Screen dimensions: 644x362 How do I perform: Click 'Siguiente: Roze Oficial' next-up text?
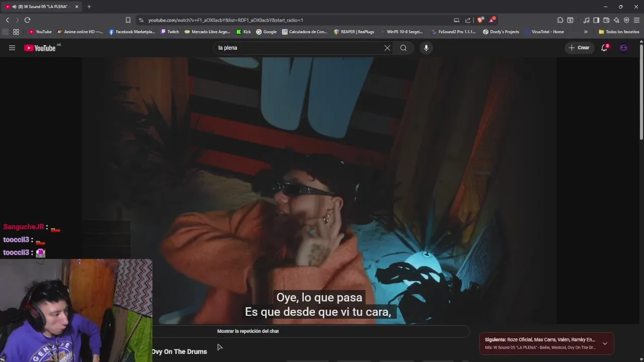(x=540, y=340)
